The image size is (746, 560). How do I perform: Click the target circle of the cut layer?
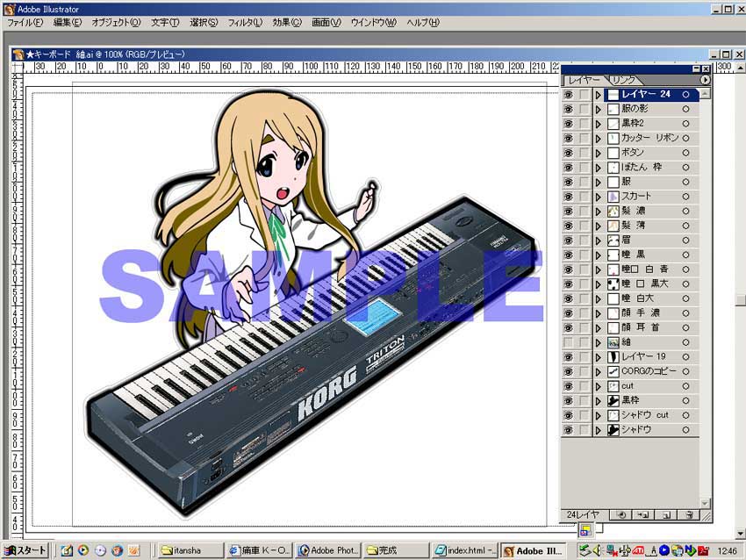pos(685,386)
